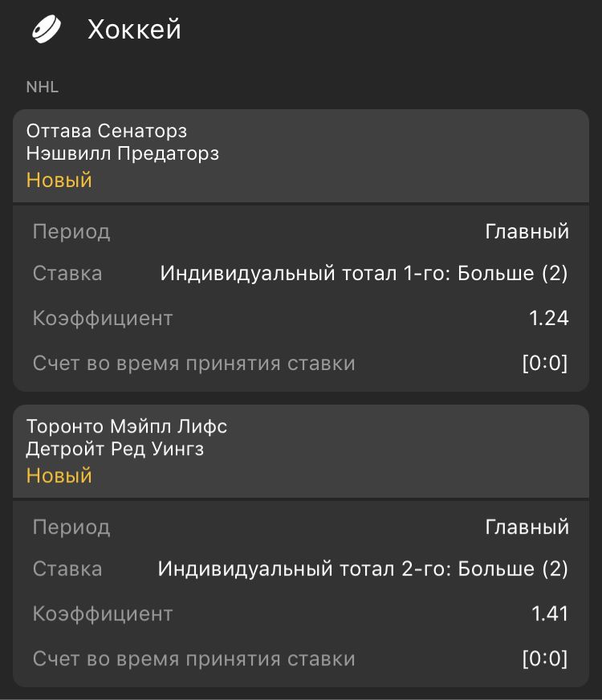Click the hockey puck icon
Image resolution: width=602 pixels, height=700 pixels.
coord(47,30)
